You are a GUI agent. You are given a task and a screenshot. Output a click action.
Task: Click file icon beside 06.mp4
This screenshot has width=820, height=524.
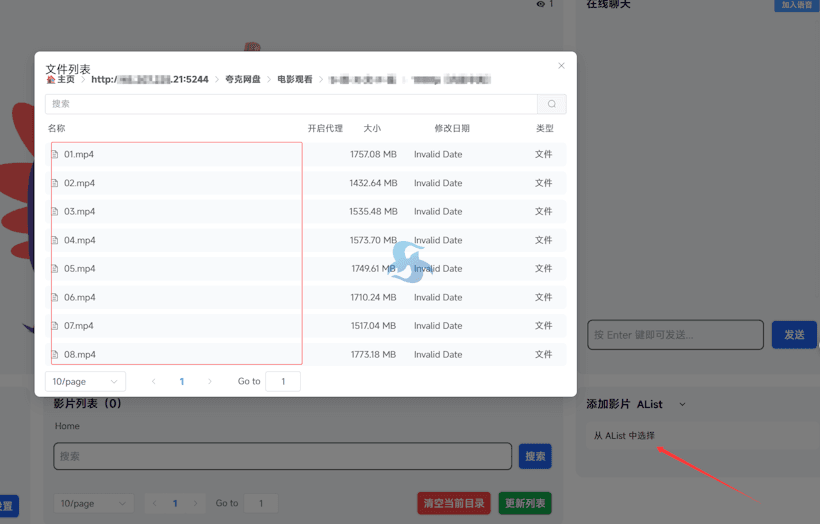54,297
